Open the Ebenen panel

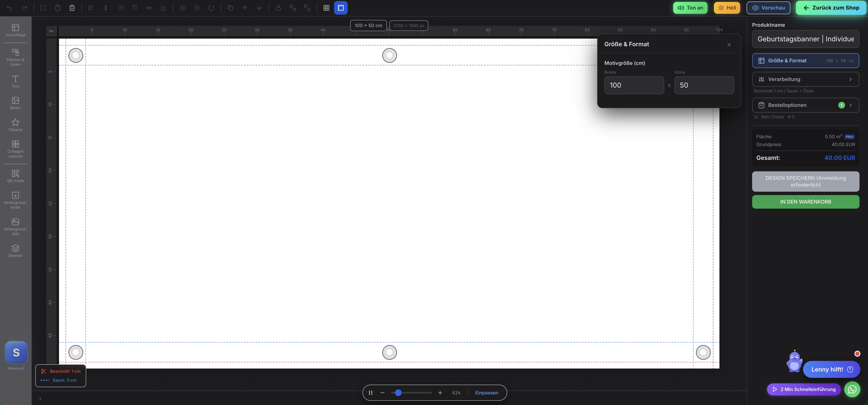15,250
